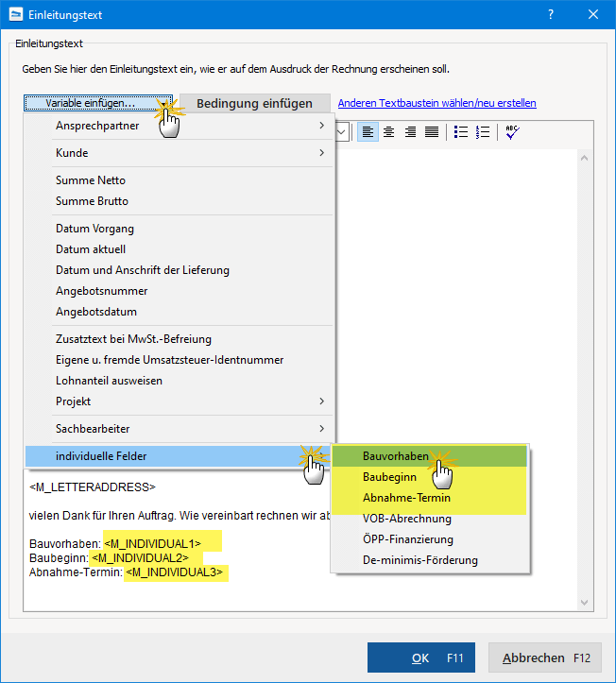The height and width of the screenshot is (683, 616).
Task: Confirm the dialog with OK
Action: [x=421, y=657]
